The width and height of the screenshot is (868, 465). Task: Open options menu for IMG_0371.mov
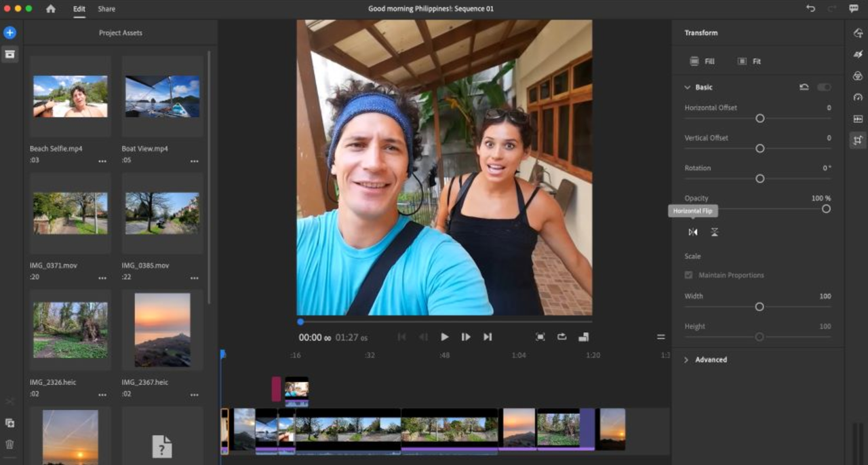[102, 278]
